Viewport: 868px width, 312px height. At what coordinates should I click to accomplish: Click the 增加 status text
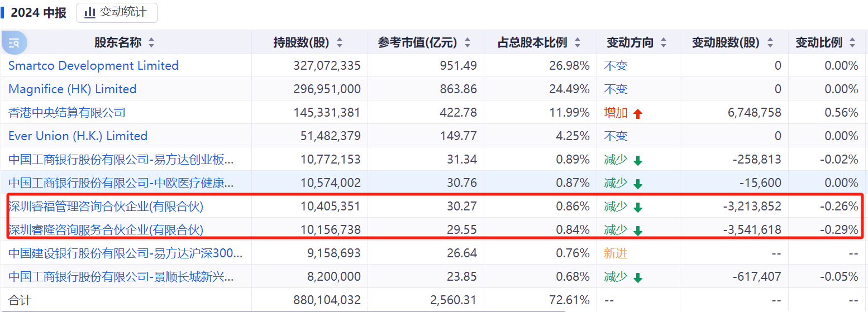(616, 112)
